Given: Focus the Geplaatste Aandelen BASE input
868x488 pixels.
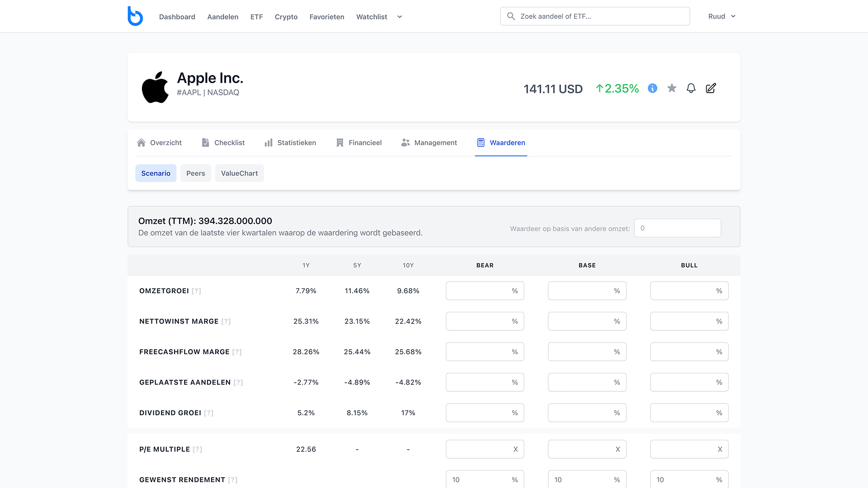Looking at the screenshot, I should 587,383.
